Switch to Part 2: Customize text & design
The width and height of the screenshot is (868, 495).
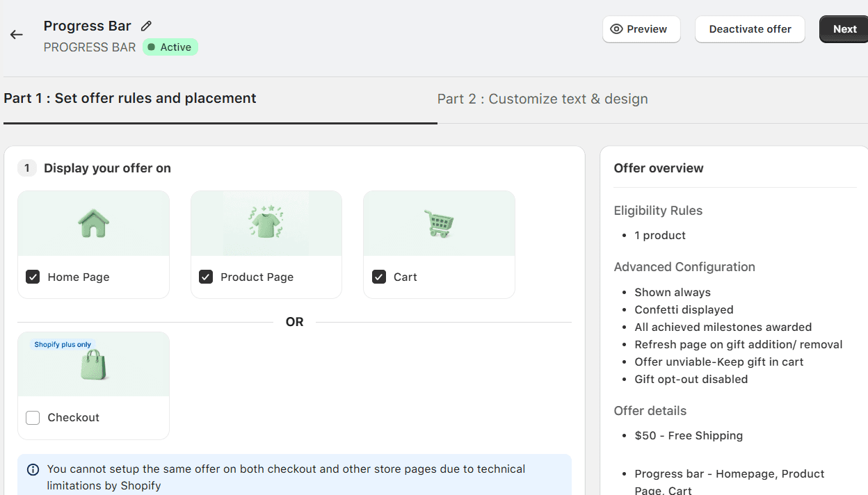pyautogui.click(x=542, y=99)
